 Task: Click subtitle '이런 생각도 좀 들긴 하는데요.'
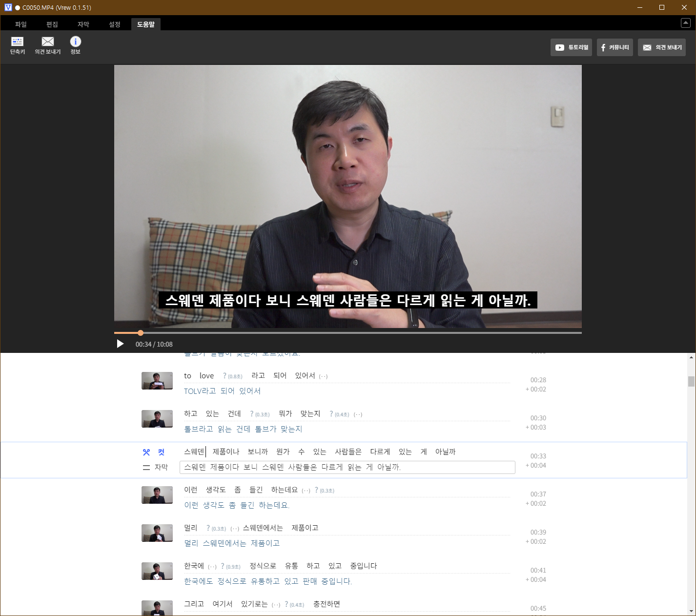pos(237,505)
